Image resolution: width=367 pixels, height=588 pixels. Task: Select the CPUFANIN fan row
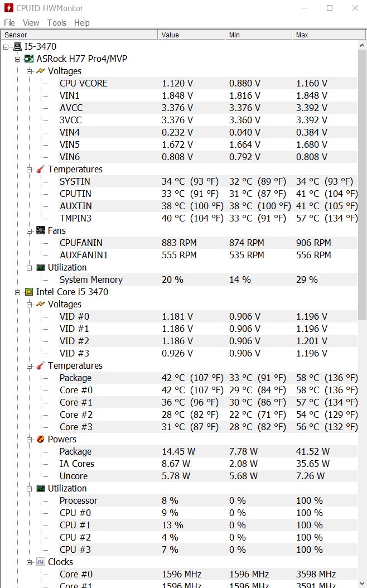[x=208, y=243]
